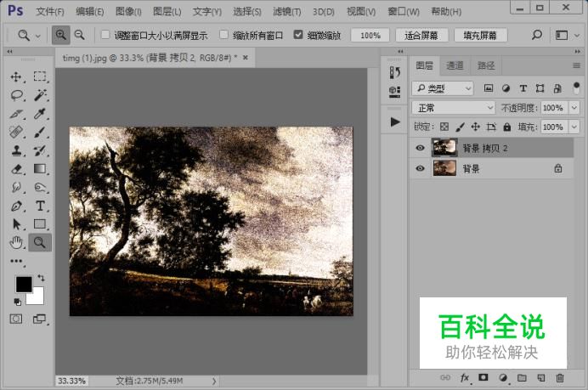The height and width of the screenshot is (390, 588).
Task: Open the blend mode 正常 dropdown
Action: click(x=454, y=108)
